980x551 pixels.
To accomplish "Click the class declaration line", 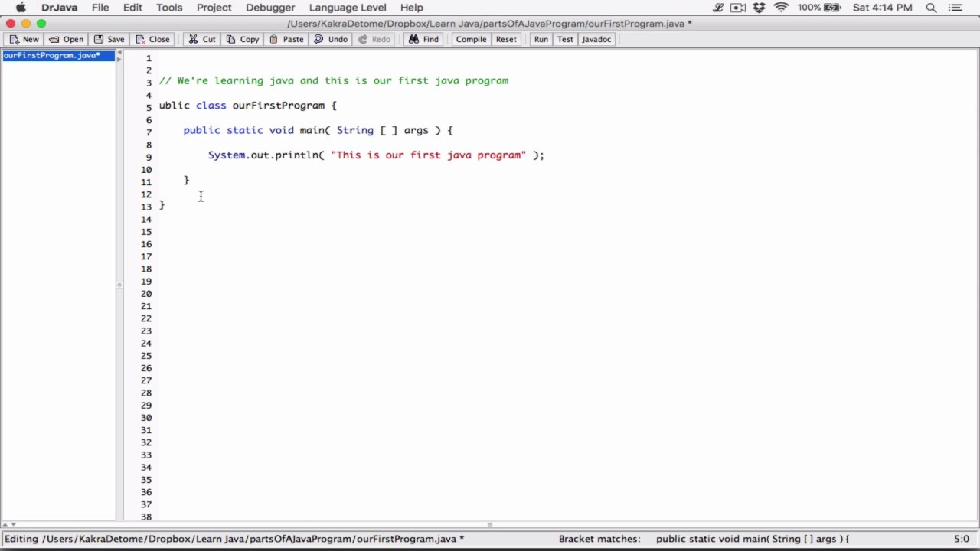I will (247, 106).
